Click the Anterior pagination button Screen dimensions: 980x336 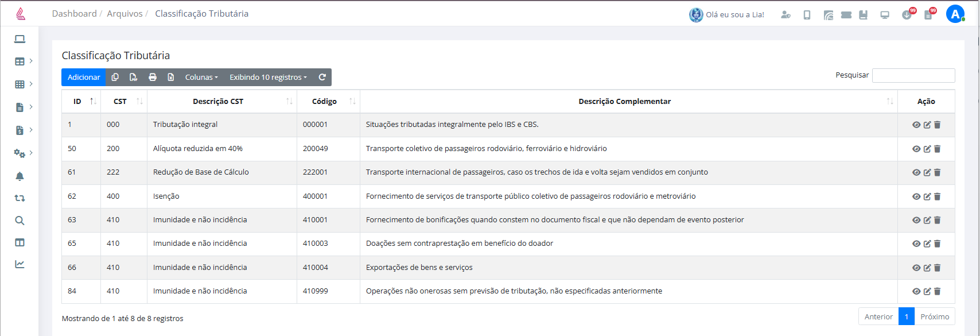point(878,316)
